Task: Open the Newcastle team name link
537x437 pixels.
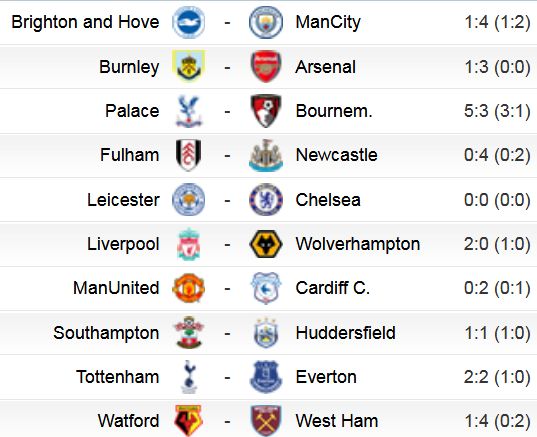Action: [x=336, y=155]
